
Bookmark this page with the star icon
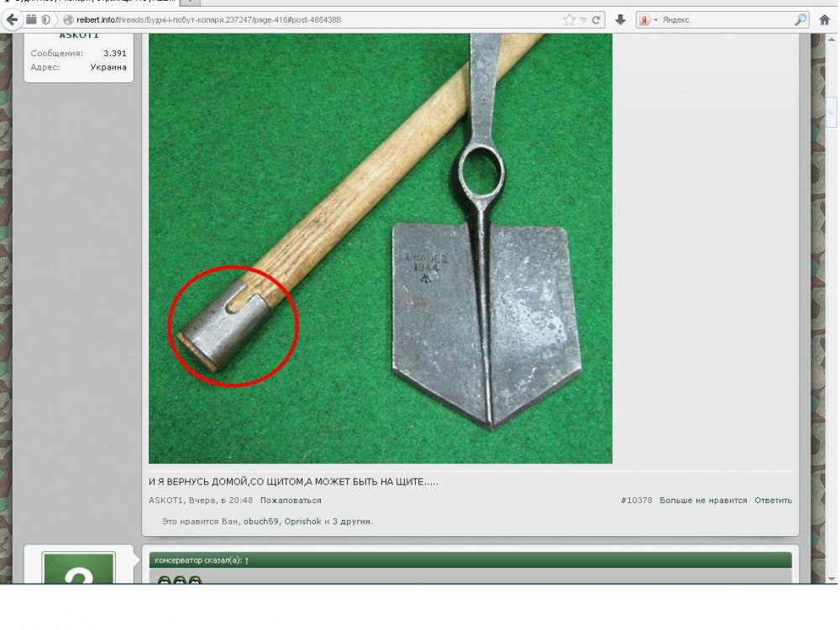pyautogui.click(x=570, y=19)
